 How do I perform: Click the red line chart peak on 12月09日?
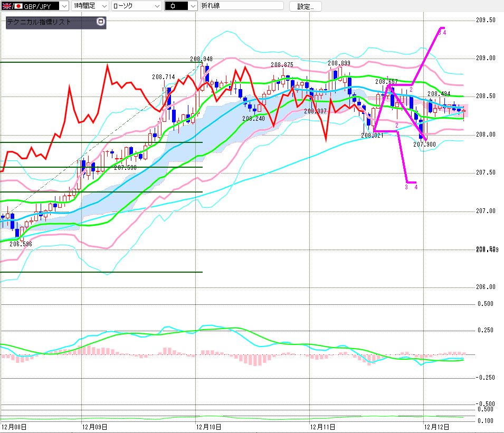tap(107, 65)
